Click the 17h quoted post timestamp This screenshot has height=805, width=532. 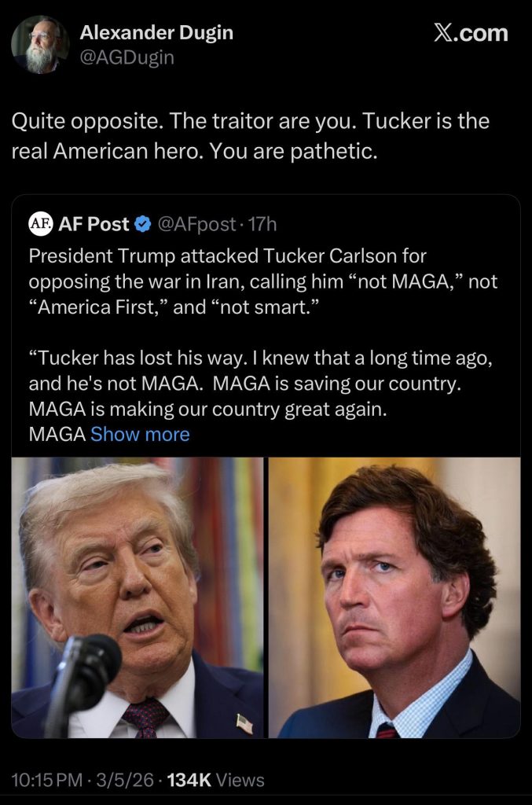point(262,224)
